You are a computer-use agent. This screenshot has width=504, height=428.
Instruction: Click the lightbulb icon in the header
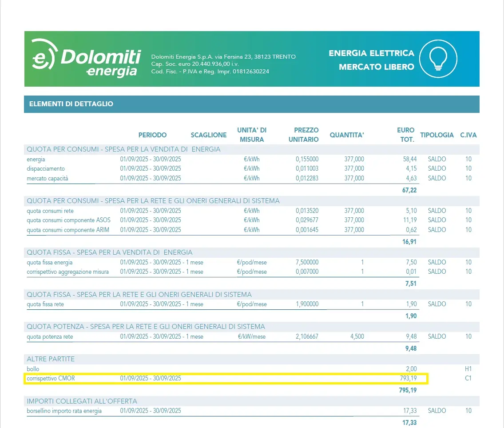click(x=438, y=59)
